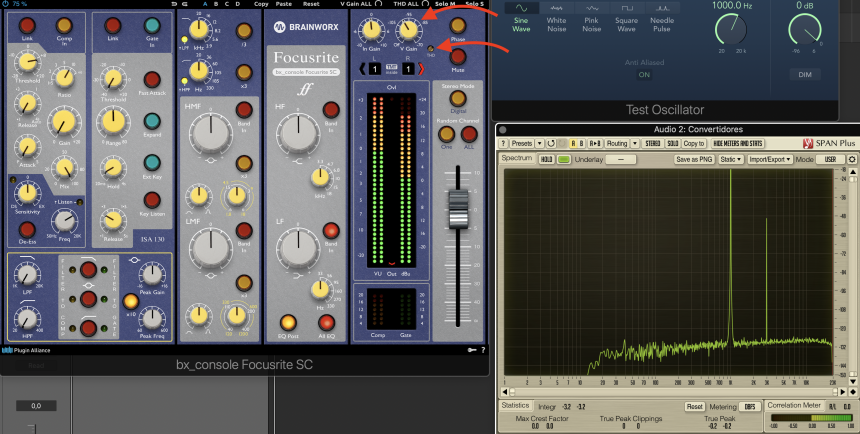This screenshot has width=860, height=434.
Task: Click SPAN horizontal scrollbar left arrow
Action: pos(506,392)
